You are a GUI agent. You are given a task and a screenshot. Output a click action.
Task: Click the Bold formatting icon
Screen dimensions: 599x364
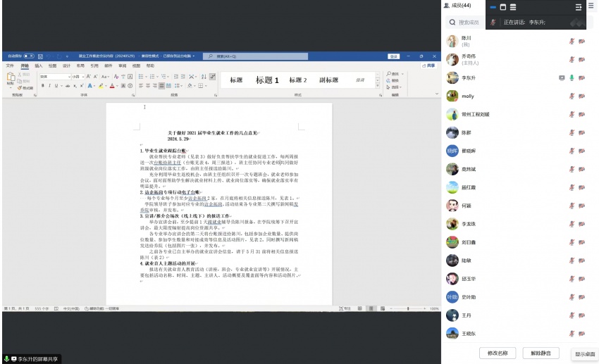point(42,86)
